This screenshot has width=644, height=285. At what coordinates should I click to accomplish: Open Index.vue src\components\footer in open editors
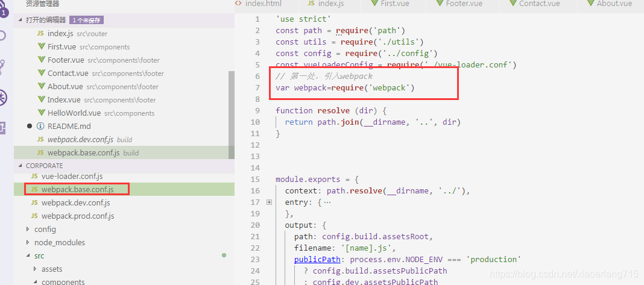point(124,100)
